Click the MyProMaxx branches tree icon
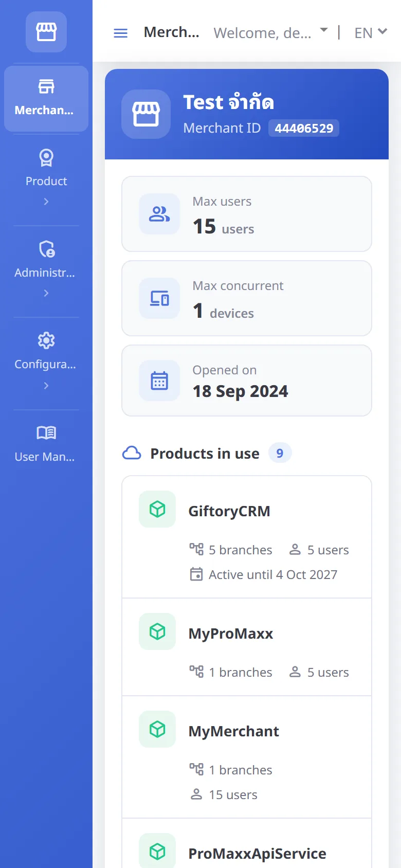The height and width of the screenshot is (868, 401). coord(196,672)
